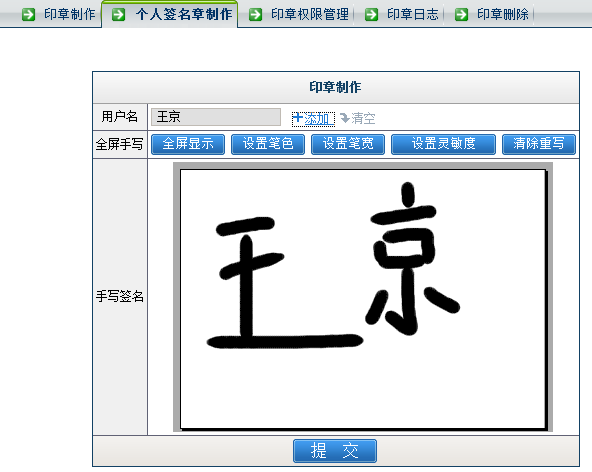Viewport: 592px width, 472px height.
Task: Click the 全屏显示 button
Action: coord(188,144)
